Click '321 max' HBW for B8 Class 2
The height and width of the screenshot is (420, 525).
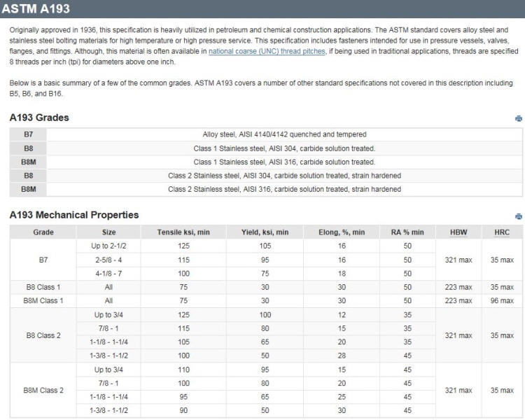click(458, 335)
